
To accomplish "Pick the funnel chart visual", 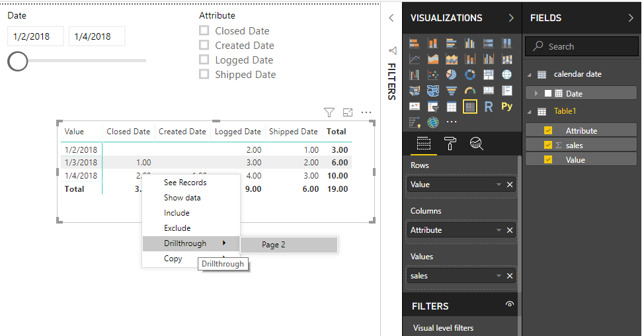I will [451, 91].
